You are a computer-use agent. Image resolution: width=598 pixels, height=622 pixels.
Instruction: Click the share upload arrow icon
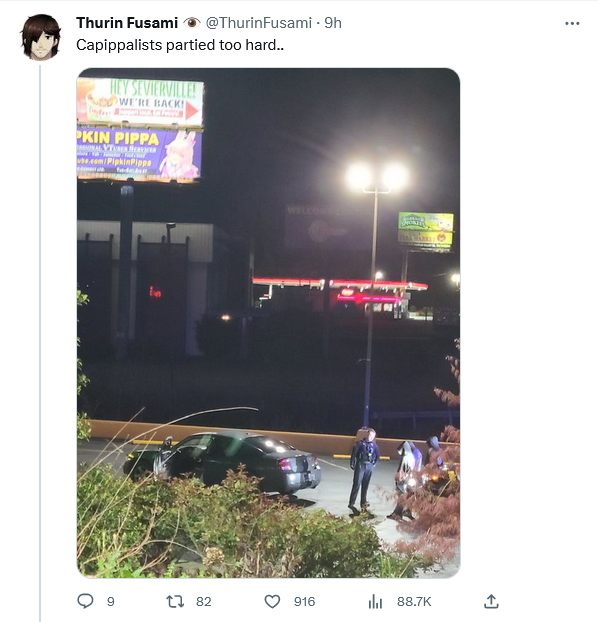point(491,601)
